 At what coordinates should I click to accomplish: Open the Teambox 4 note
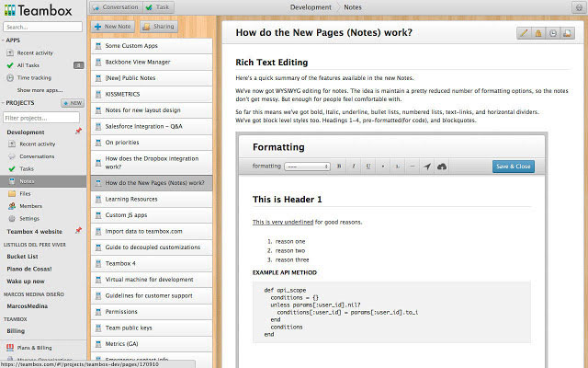point(152,264)
